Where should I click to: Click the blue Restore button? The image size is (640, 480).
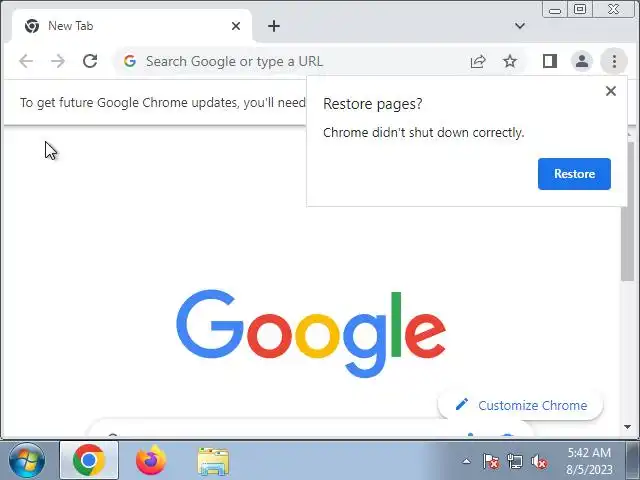click(574, 174)
